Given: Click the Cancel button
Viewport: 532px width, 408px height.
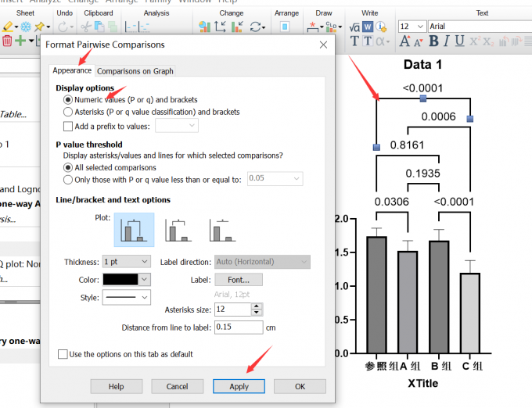Looking at the screenshot, I should tap(177, 386).
